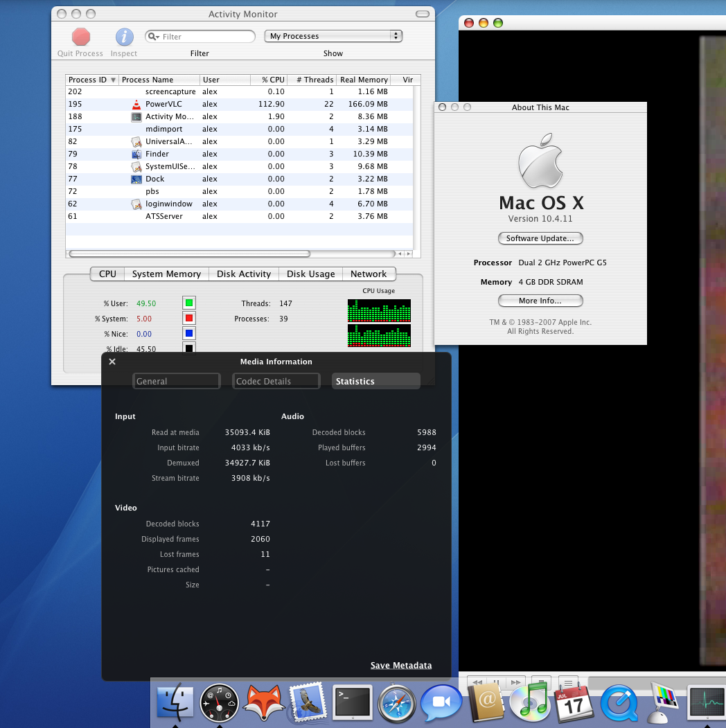Open Mail from the Dock

pyautogui.click(x=307, y=702)
